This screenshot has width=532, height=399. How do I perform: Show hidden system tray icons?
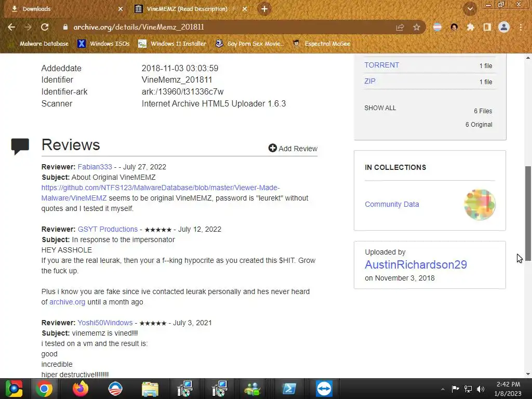443,389
